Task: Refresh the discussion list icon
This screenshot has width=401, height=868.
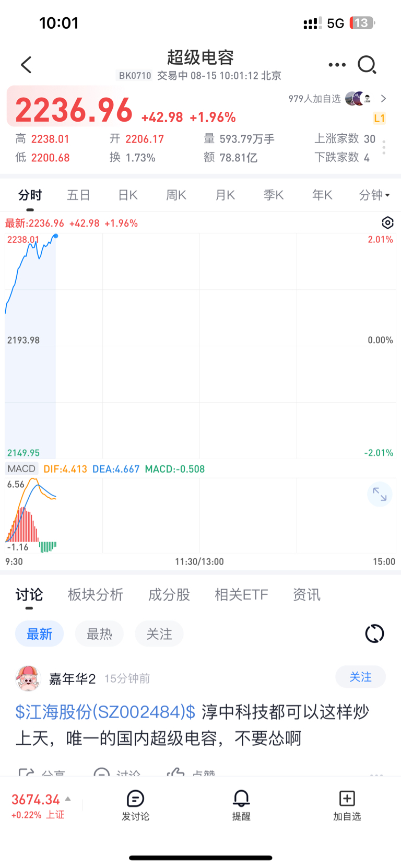Action: (374, 634)
